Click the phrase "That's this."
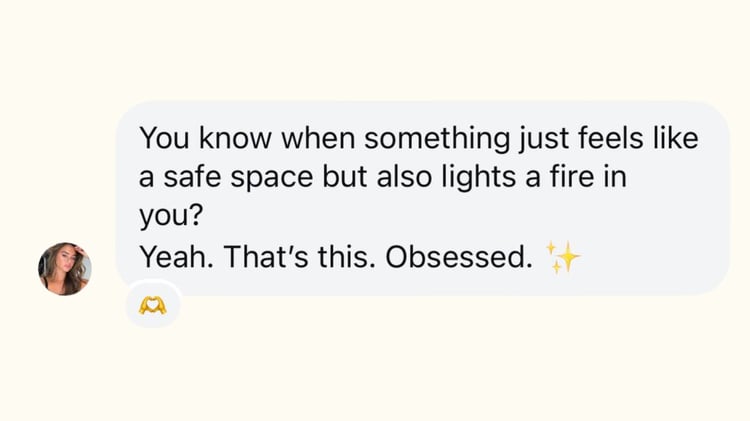This screenshot has width=750, height=421. tap(300, 257)
